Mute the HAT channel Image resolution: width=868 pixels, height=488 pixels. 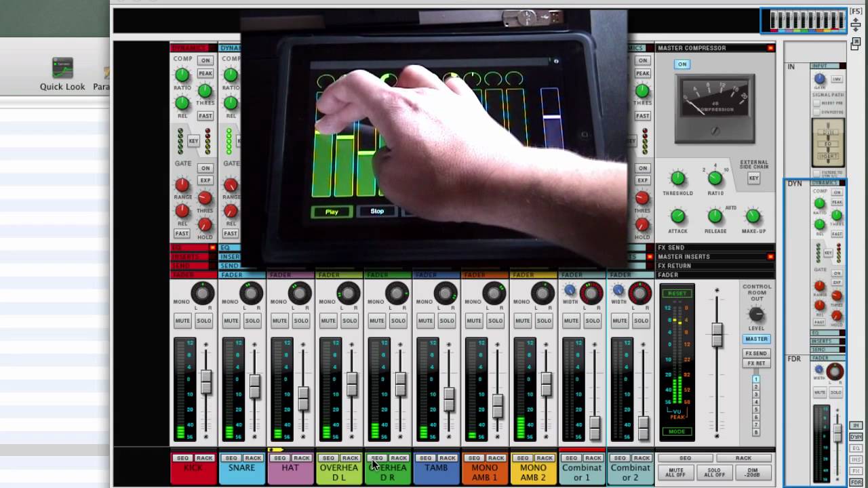click(279, 321)
